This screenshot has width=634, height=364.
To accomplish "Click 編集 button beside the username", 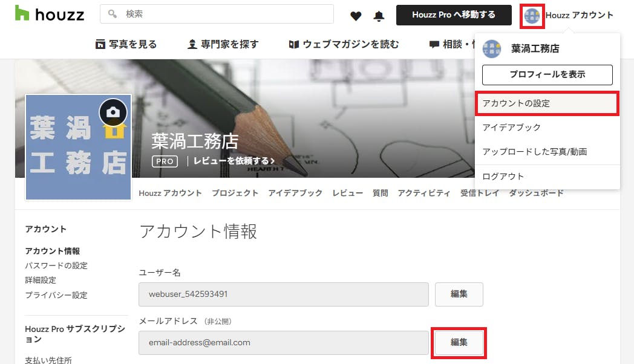I will click(459, 294).
